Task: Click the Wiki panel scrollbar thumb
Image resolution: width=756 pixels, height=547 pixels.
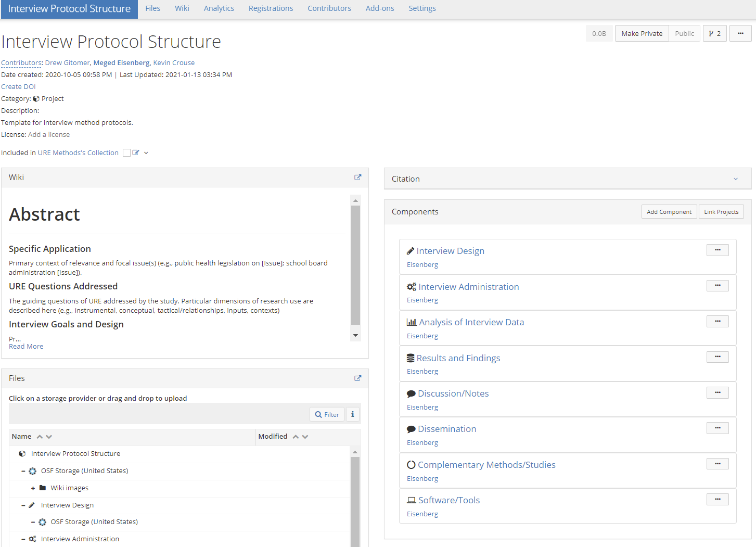Action: coord(356,265)
